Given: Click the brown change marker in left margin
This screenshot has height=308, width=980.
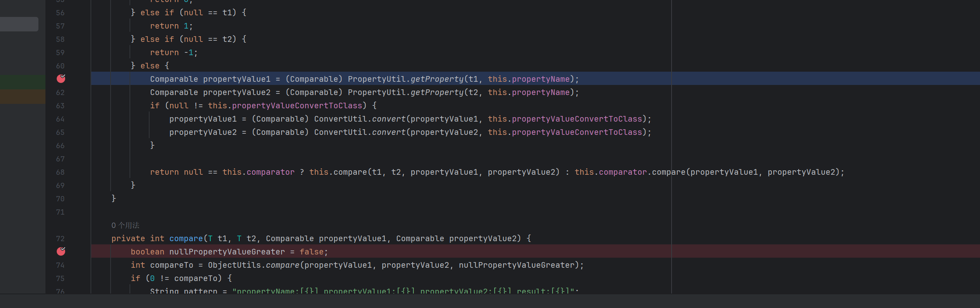Looking at the screenshot, I should tap(23, 97).
